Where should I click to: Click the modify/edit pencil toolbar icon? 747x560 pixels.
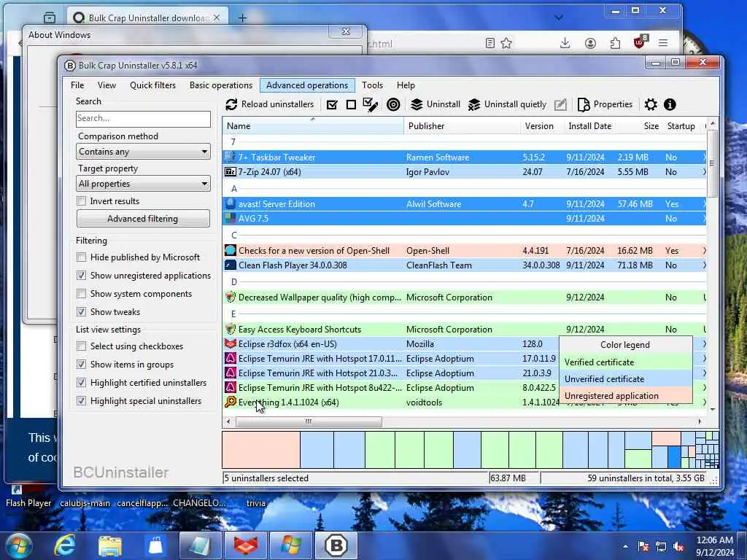[x=561, y=104]
